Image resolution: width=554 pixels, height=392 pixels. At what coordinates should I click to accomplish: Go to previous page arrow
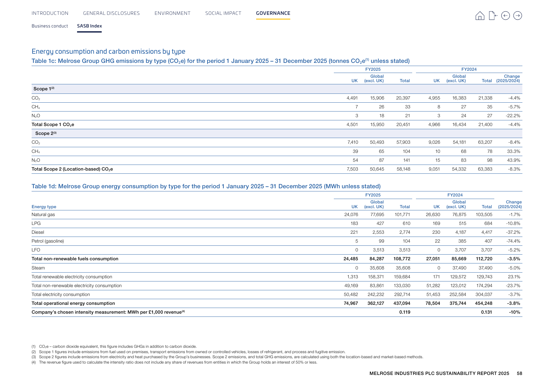click(x=505, y=15)
